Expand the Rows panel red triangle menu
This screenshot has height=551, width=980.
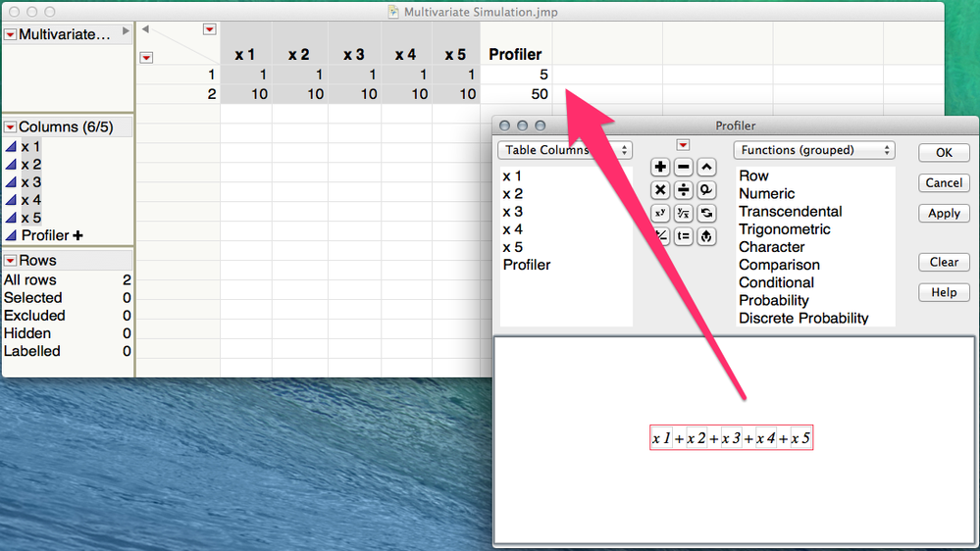[11, 261]
